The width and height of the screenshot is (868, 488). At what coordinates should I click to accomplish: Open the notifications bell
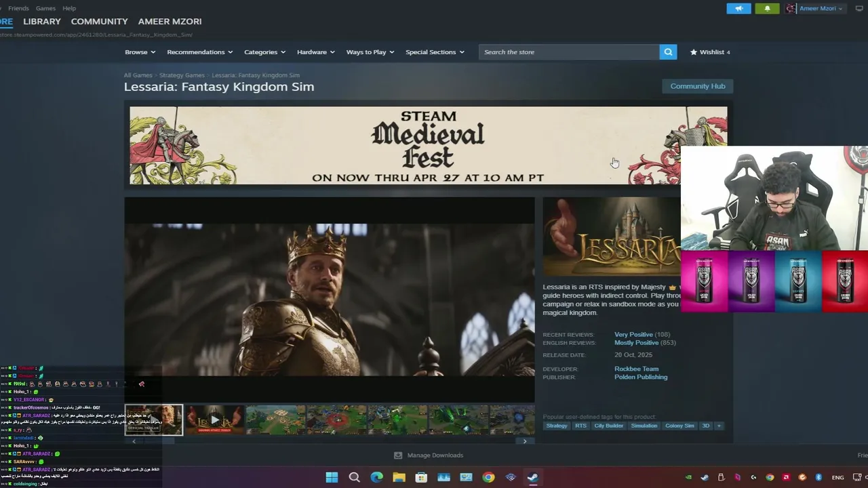click(767, 8)
